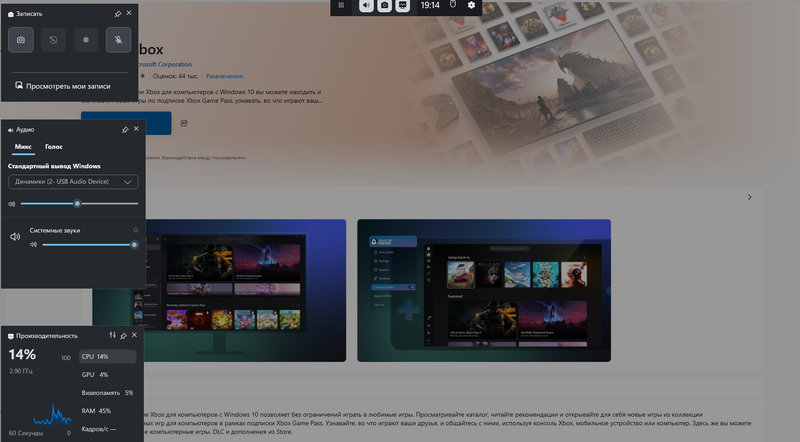This screenshot has height=442, width=800.
Task: Mute the Windows default output speaker icon
Action: coord(12,204)
